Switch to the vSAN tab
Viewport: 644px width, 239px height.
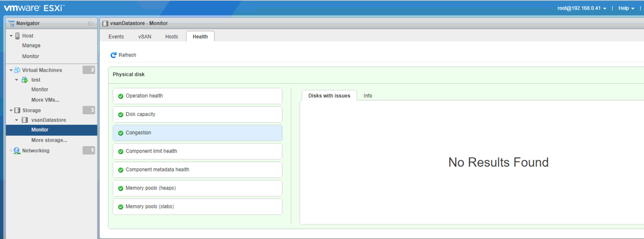145,36
